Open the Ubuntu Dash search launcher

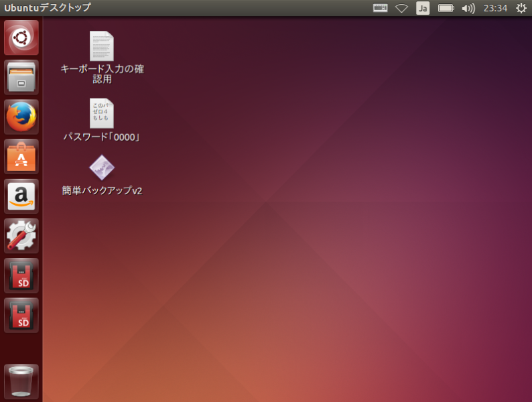coord(21,38)
